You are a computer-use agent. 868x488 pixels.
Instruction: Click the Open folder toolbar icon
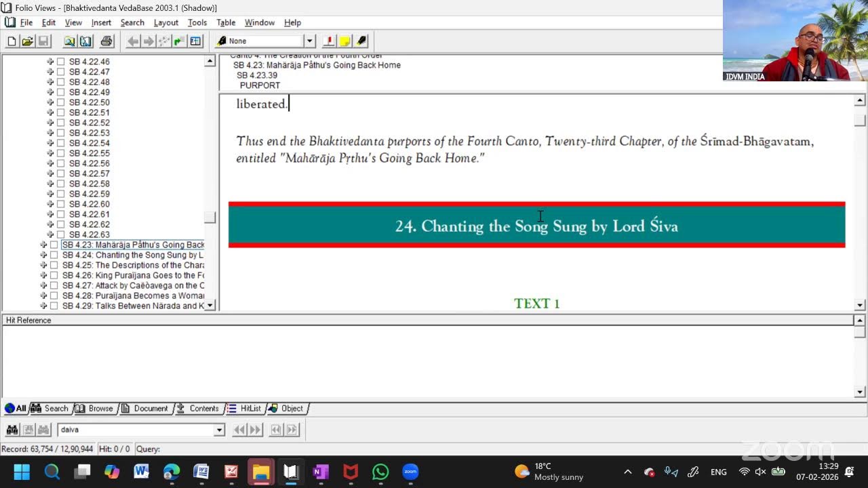tap(27, 41)
